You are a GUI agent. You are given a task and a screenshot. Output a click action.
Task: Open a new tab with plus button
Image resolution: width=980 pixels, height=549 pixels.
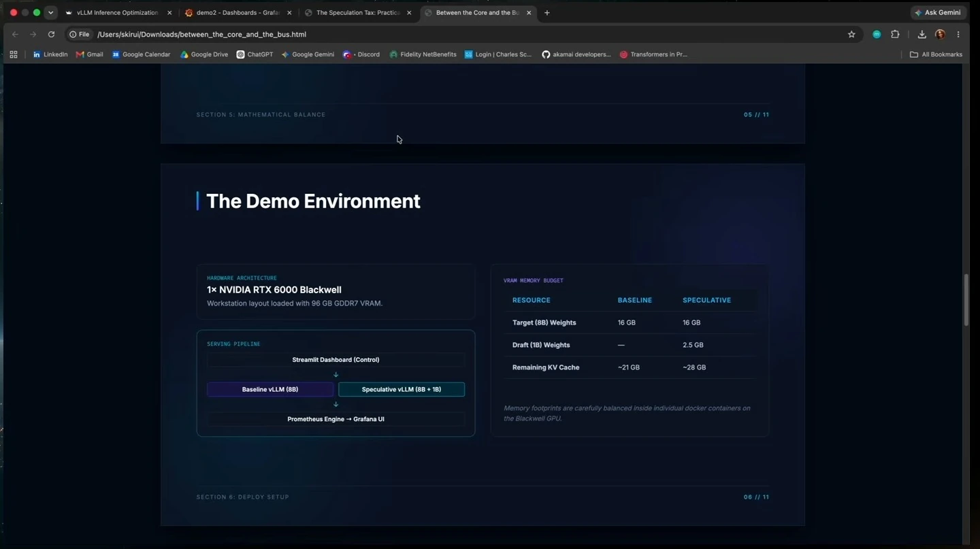tap(546, 12)
